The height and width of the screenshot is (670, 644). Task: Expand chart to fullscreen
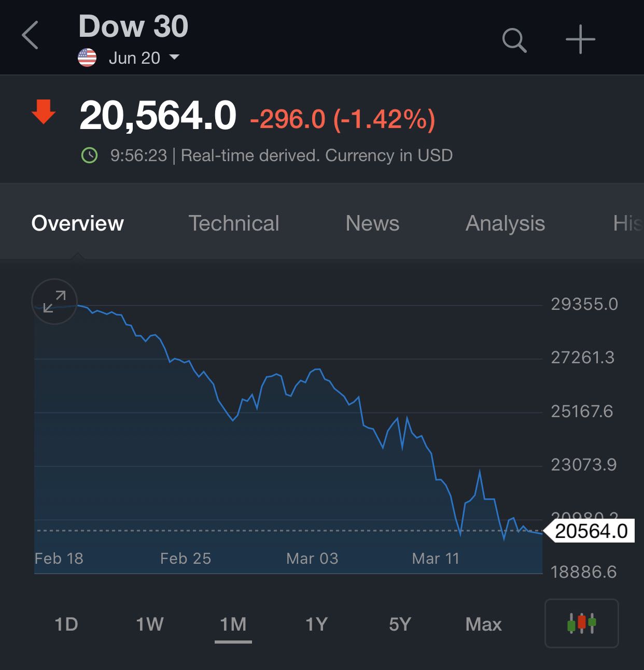[x=54, y=302]
